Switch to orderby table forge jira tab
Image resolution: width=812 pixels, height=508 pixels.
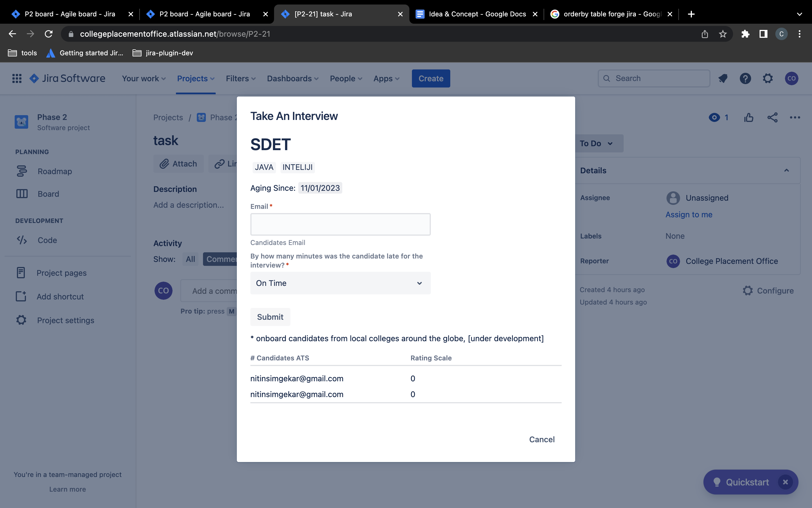pos(612,14)
